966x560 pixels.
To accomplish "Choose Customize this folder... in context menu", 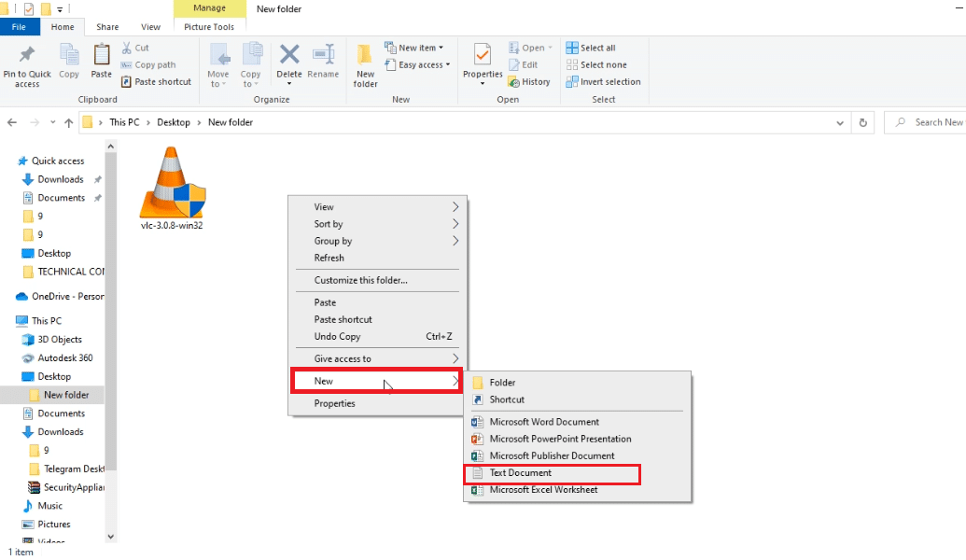I will [x=377, y=280].
